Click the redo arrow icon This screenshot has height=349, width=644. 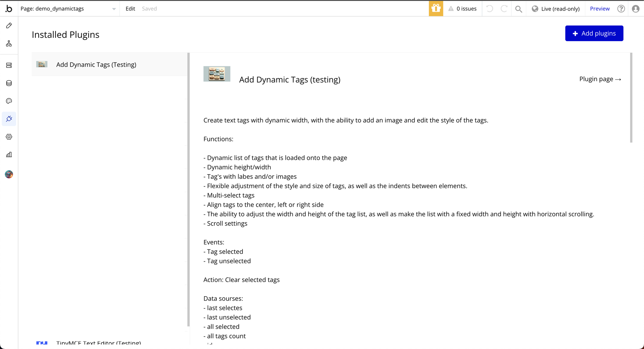[504, 8]
